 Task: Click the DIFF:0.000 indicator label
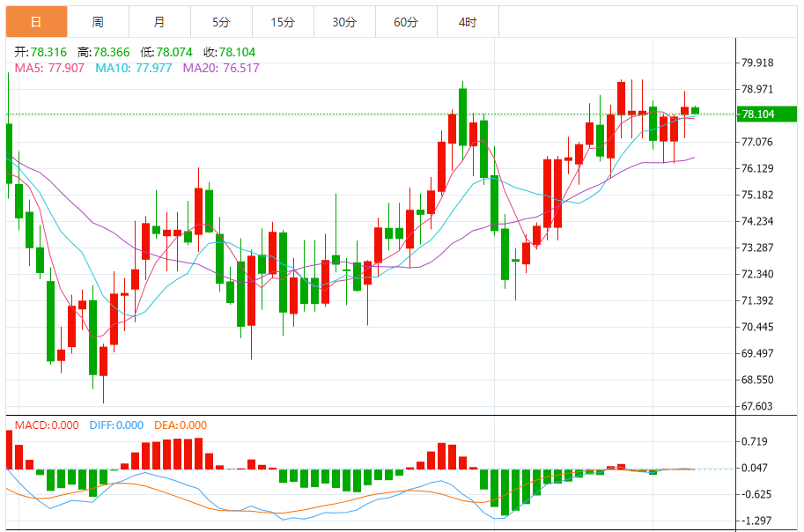coord(116,425)
